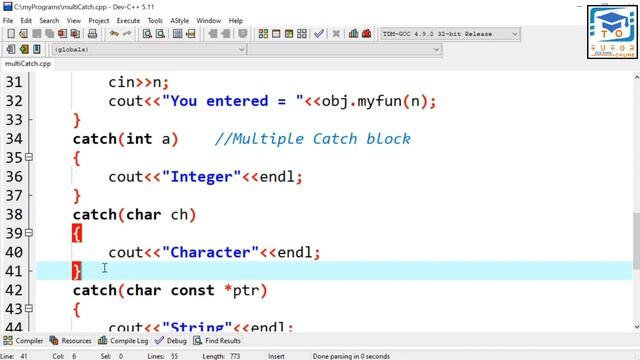Viewport: 640px width, 360px height.
Task: Select the multiCatch.cpp editor tab
Action: (28, 64)
